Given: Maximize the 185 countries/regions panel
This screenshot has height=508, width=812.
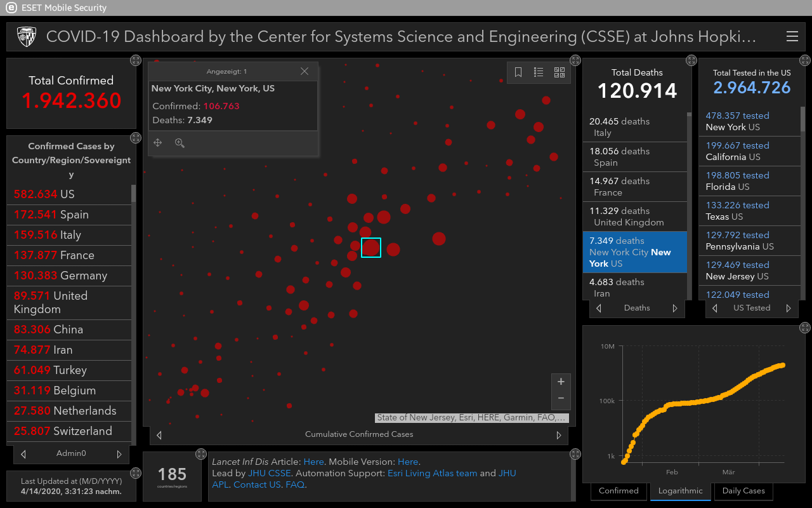Looking at the screenshot, I should (201, 454).
